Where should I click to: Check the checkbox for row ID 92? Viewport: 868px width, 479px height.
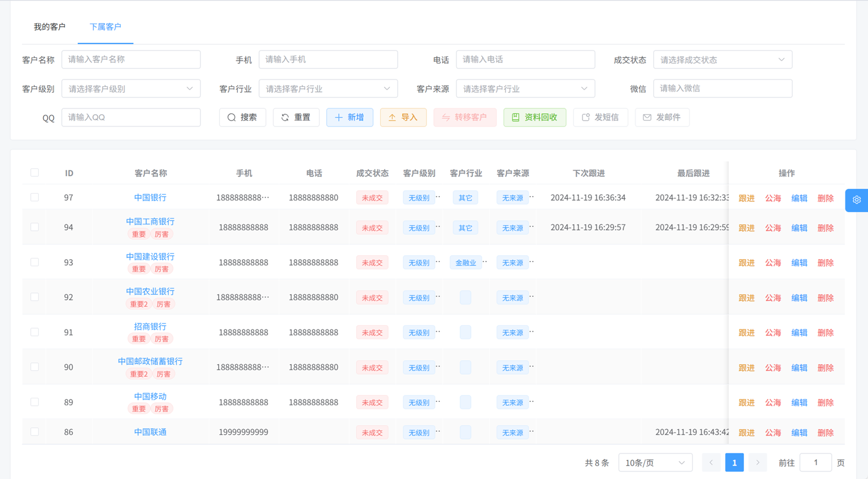pyautogui.click(x=35, y=297)
